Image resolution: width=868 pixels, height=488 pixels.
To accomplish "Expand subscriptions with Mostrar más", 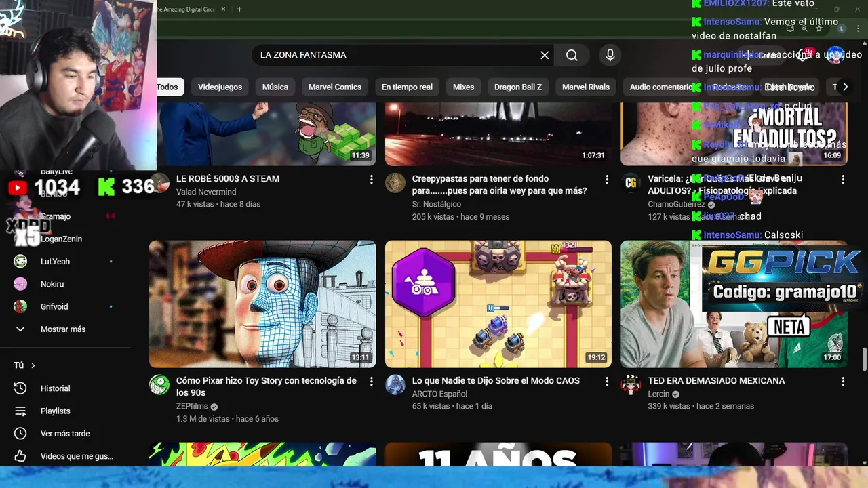I will click(x=51, y=329).
